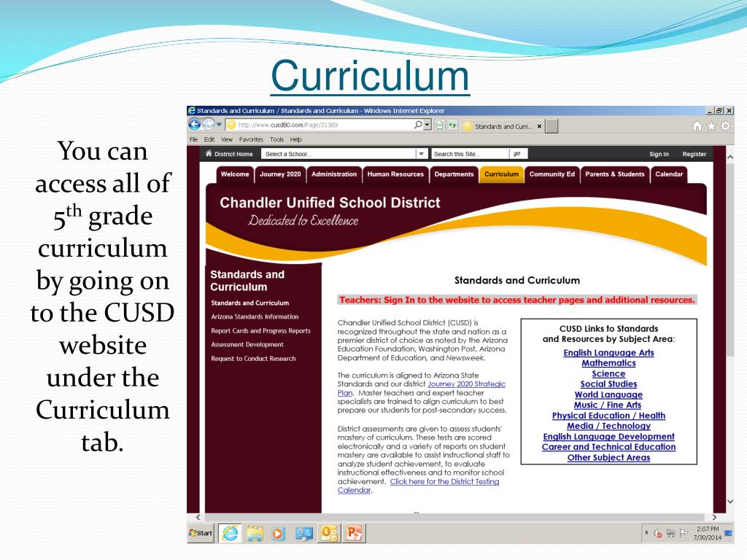Click the compatibility view icon
Screen dimensions: 747x560
[x=440, y=125]
